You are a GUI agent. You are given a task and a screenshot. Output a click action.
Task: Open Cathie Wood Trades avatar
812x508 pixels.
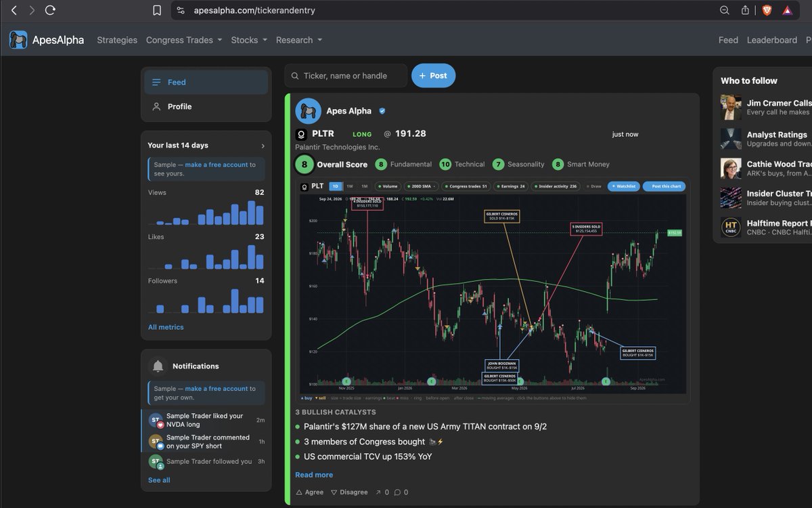[x=731, y=168]
